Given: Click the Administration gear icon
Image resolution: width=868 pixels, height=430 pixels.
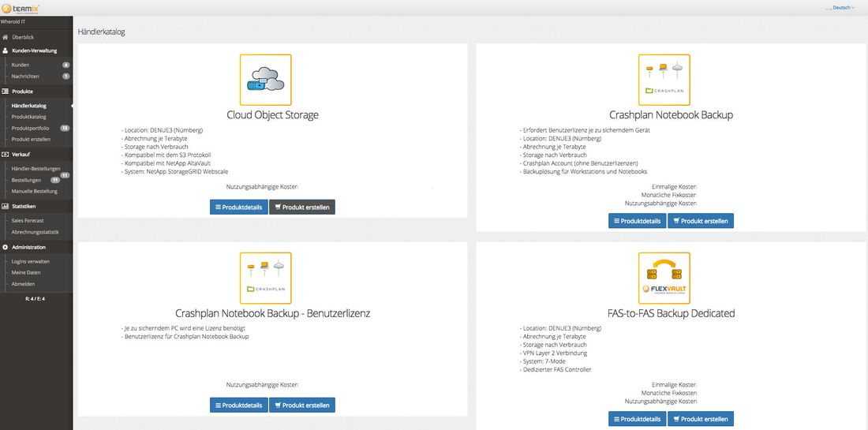Looking at the screenshot, I should pos(6,248).
